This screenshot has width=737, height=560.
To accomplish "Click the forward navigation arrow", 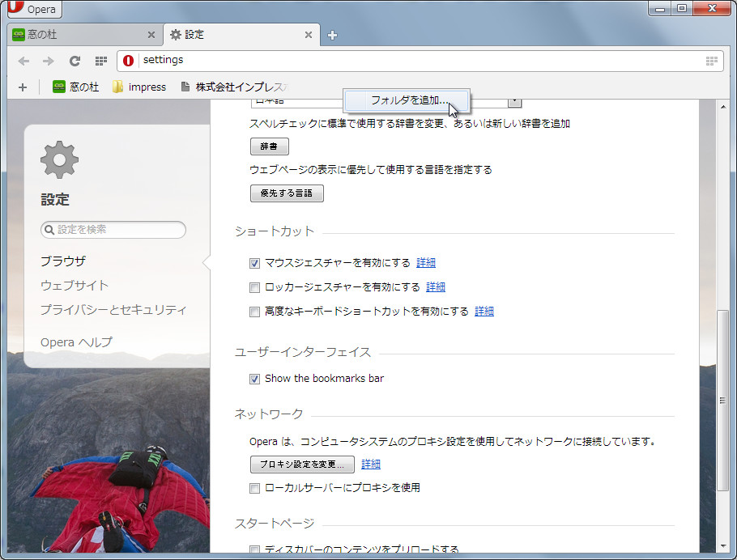I will click(x=48, y=61).
